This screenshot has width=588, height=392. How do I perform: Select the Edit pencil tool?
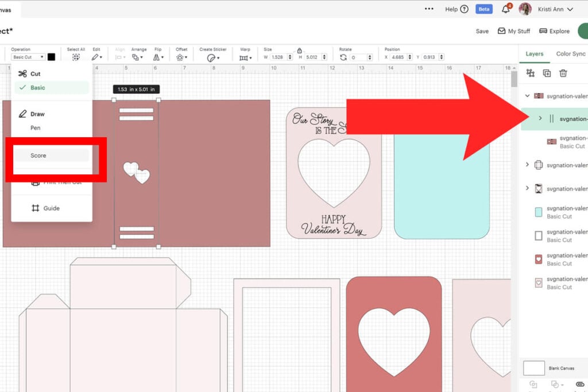(95, 57)
